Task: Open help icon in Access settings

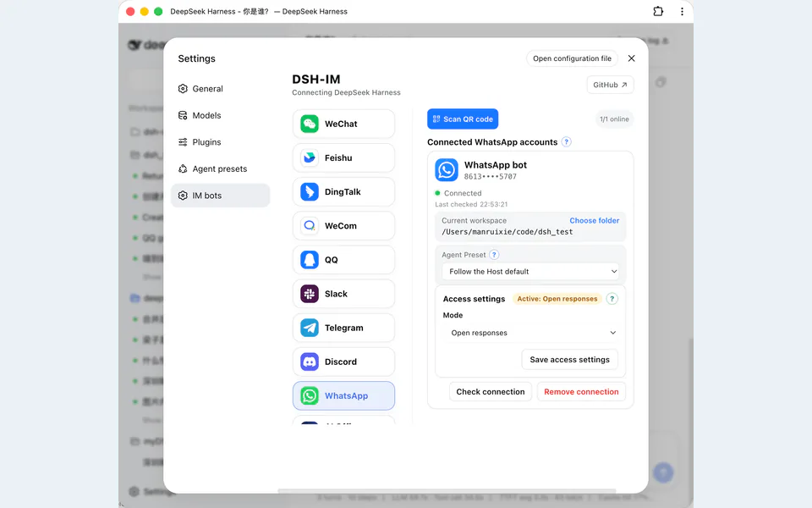Action: pos(612,299)
